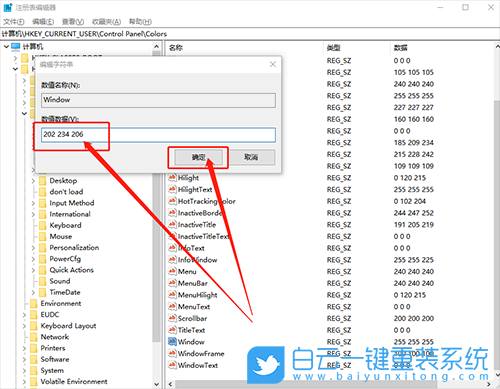The height and width of the screenshot is (389, 500).
Task: Open the 查看(V) menu
Action: pyautogui.click(x=73, y=22)
